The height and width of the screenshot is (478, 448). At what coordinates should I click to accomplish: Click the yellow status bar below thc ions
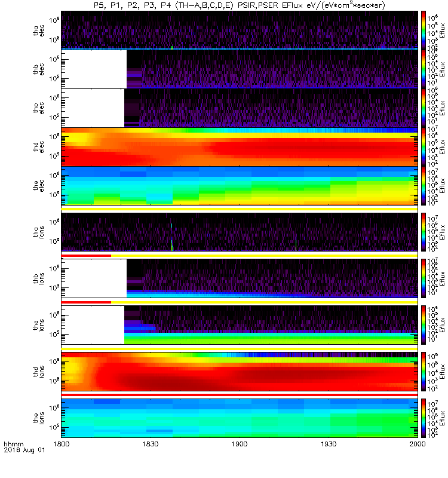[x=240, y=348]
